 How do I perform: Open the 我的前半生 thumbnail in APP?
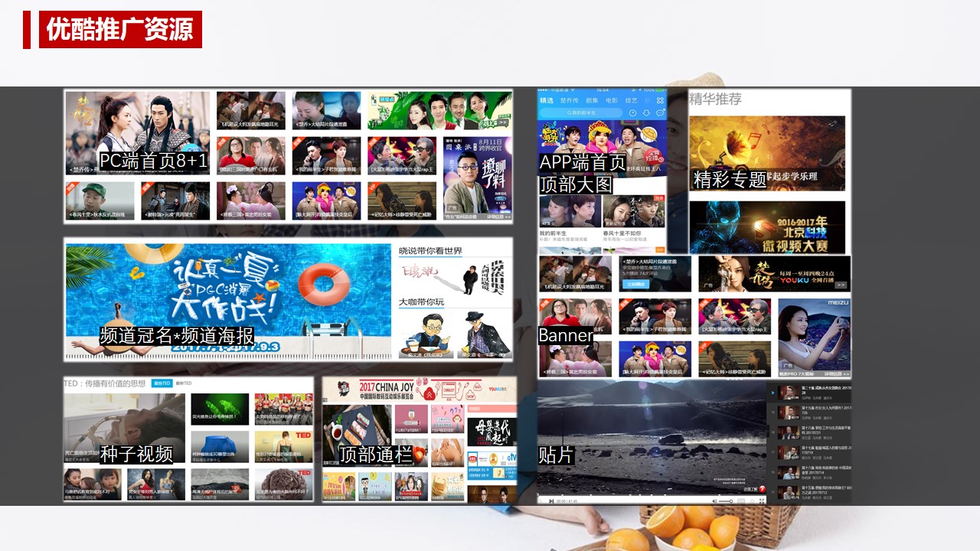pyautogui.click(x=570, y=210)
